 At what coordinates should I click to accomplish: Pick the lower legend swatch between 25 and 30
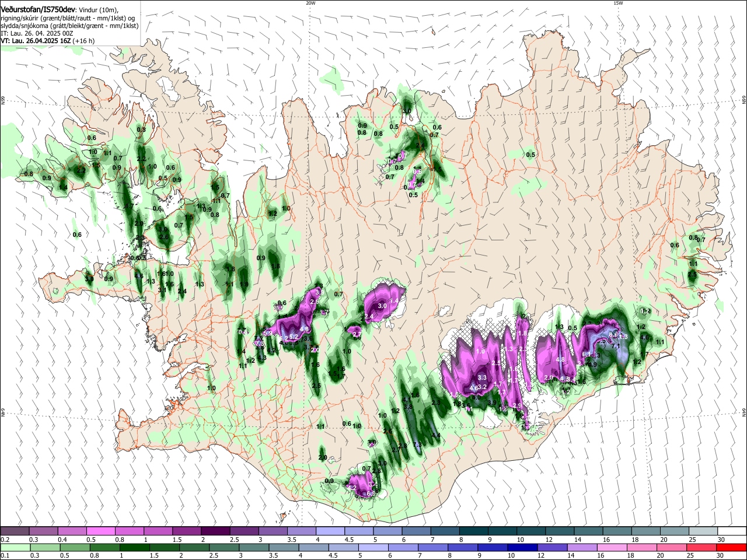click(x=702, y=547)
